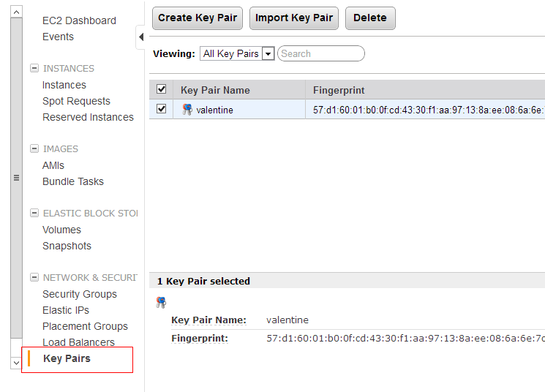The image size is (545, 392).
Task: Click the Import Key Pair button
Action: click(x=293, y=18)
